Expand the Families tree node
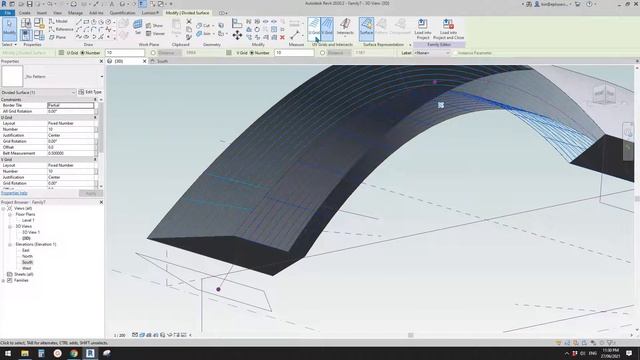Image resolution: width=640 pixels, height=360 pixels. click(x=3, y=280)
